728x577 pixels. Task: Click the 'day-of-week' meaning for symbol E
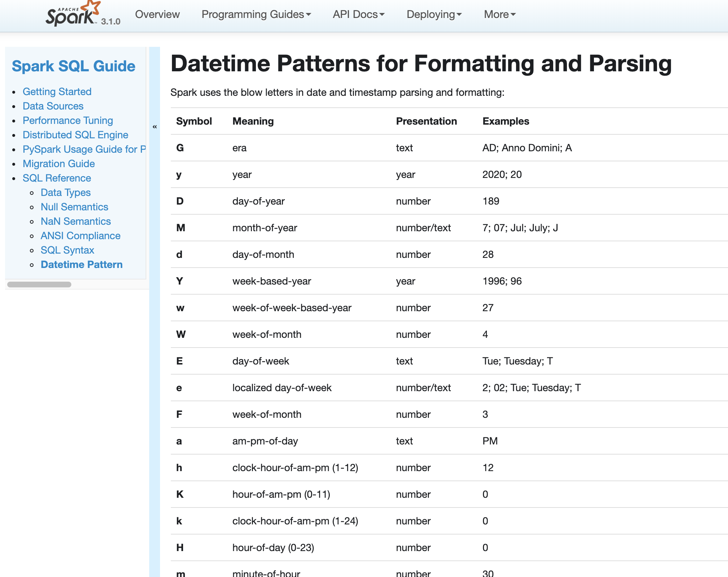point(261,361)
